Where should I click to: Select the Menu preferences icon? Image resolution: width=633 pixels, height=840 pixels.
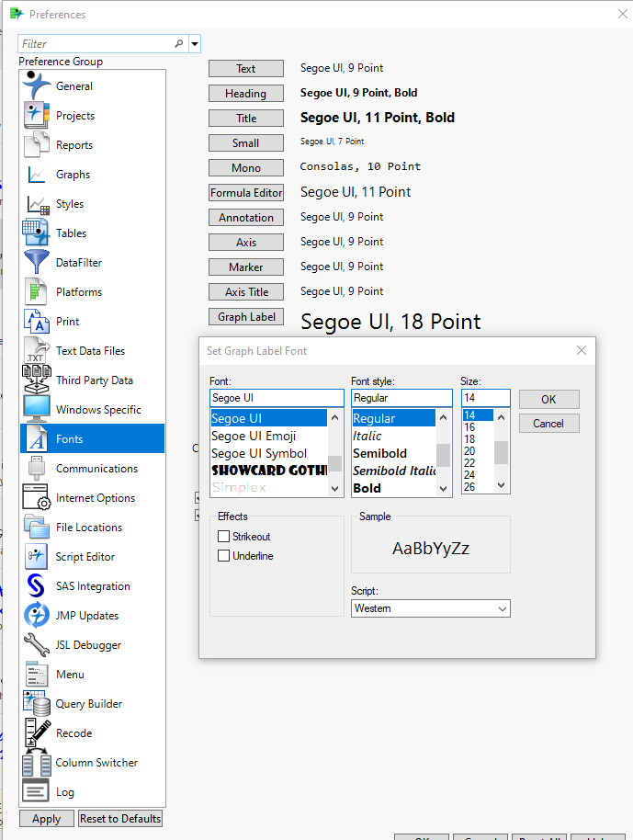pyautogui.click(x=37, y=674)
